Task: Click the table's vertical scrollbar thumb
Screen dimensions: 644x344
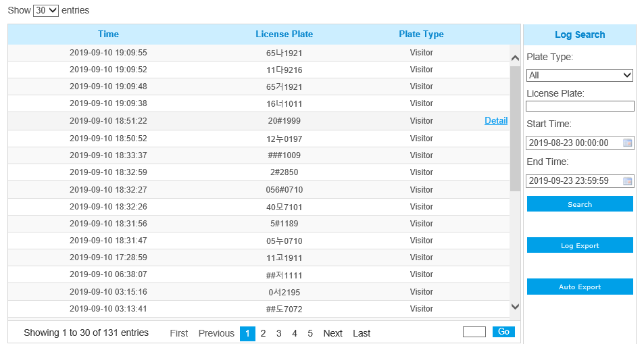Action: click(515, 128)
